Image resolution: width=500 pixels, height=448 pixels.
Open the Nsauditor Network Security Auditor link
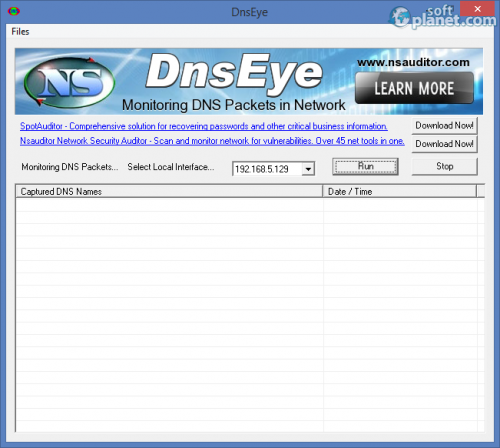tap(212, 141)
